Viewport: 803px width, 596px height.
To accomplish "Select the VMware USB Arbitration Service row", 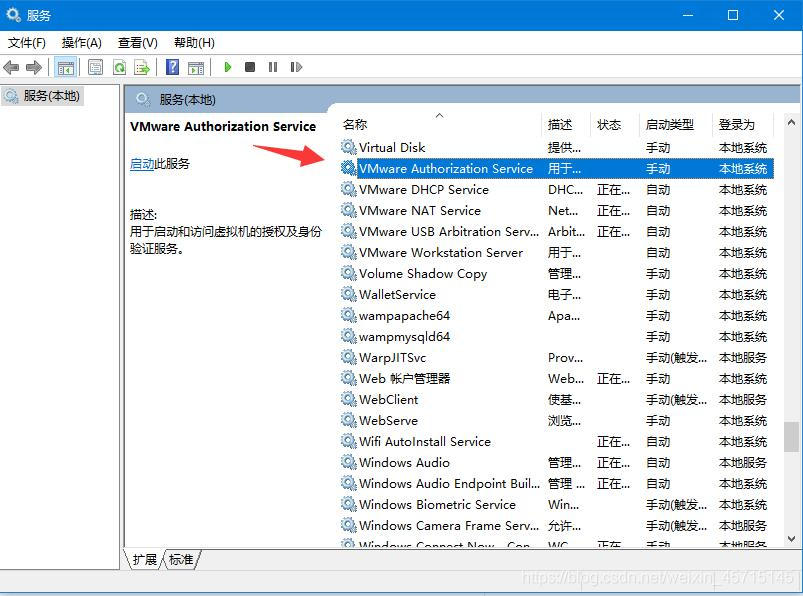I will coord(557,231).
